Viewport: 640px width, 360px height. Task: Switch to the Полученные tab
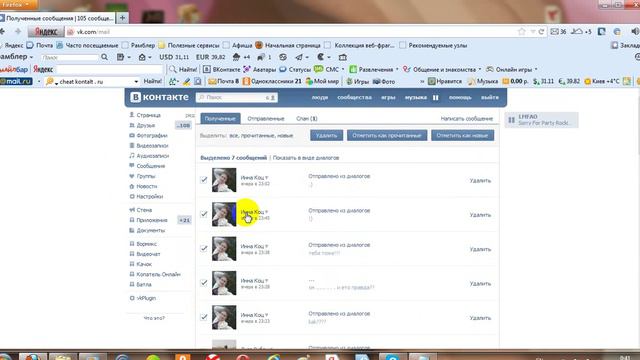point(220,118)
